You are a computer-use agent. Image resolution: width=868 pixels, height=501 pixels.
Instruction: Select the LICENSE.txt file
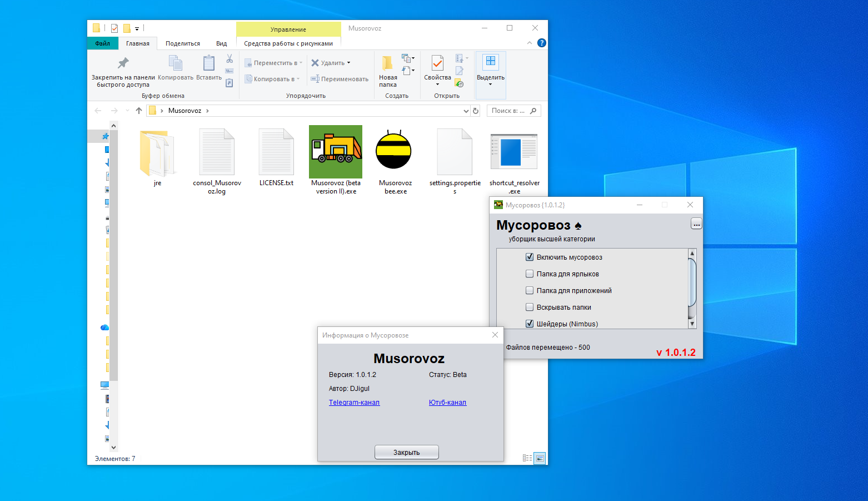(276, 151)
